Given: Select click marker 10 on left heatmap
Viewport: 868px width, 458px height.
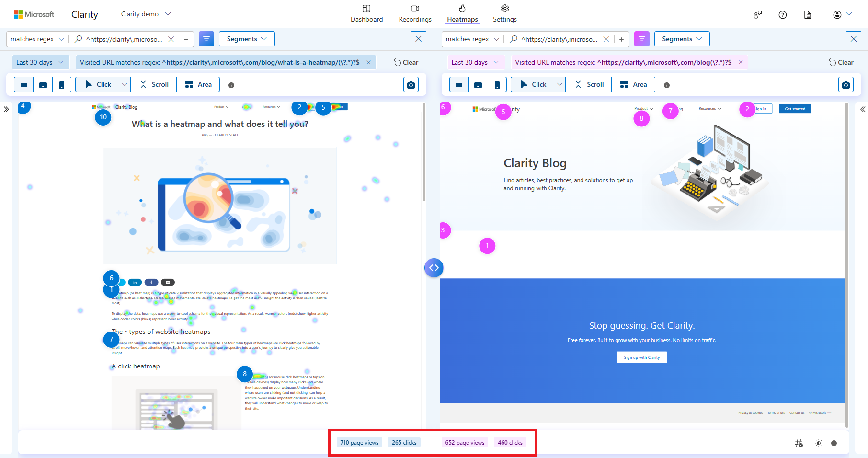Looking at the screenshot, I should 103,117.
